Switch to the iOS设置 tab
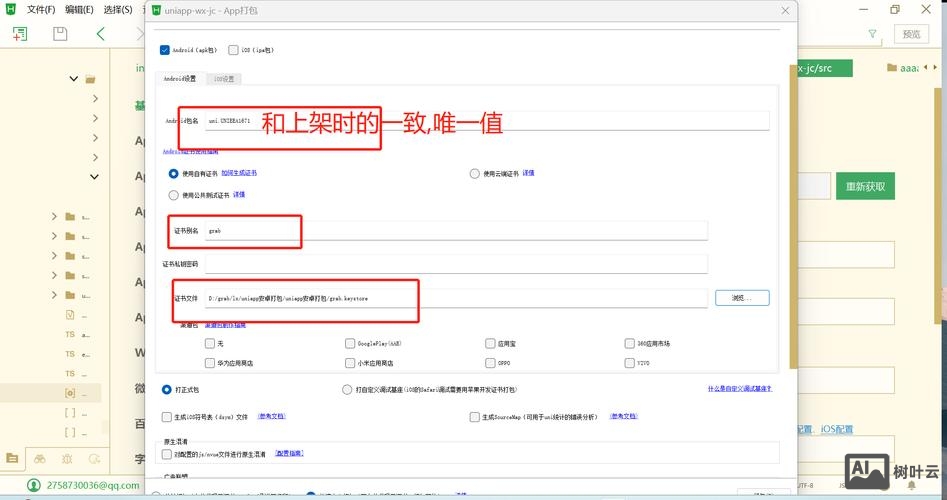The height and width of the screenshot is (500, 947). point(222,78)
